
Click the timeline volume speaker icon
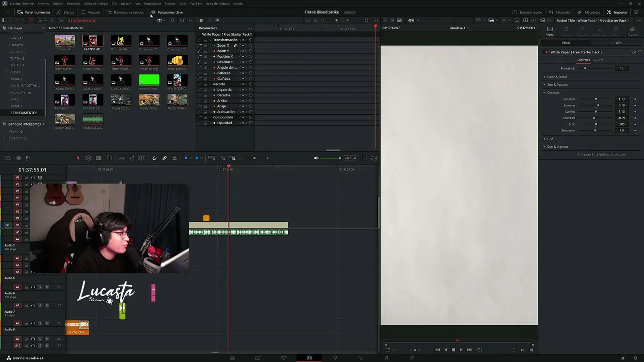[316, 158]
